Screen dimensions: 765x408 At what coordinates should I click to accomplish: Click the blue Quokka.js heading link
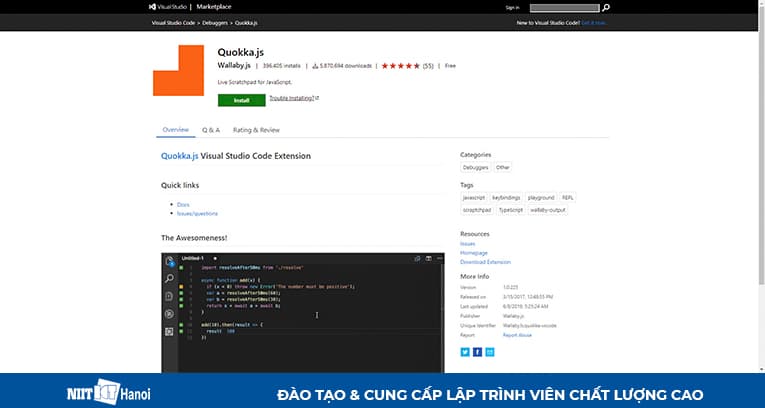point(180,156)
